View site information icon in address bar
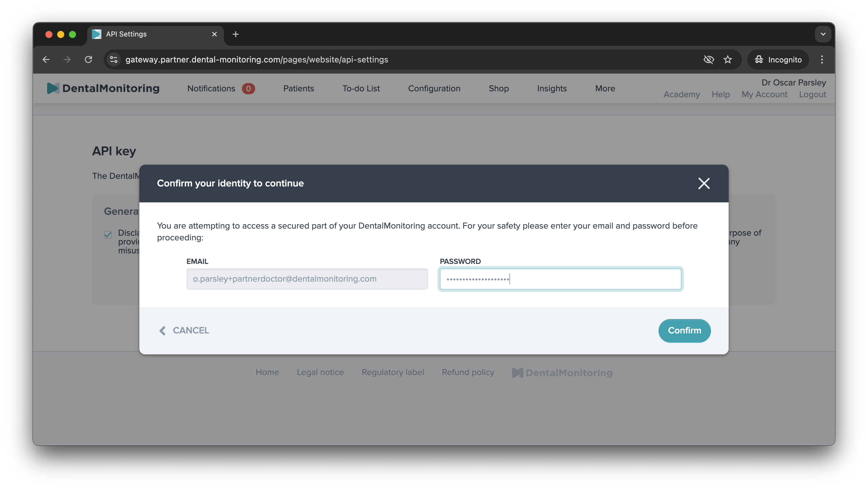This screenshot has width=868, height=489. tap(114, 60)
